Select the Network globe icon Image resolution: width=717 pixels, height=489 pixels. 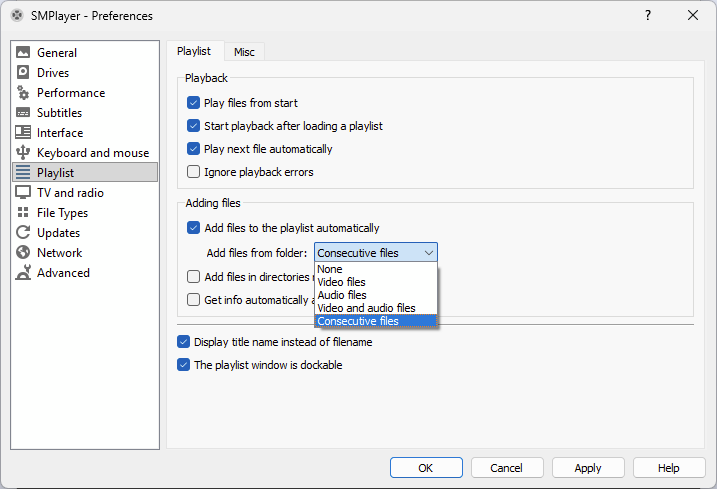click(x=23, y=252)
